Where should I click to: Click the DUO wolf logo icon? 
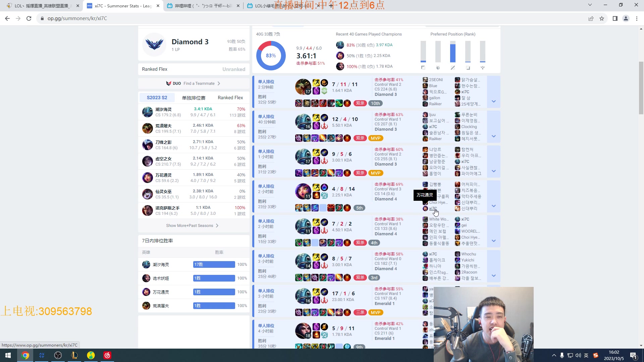[169, 83]
